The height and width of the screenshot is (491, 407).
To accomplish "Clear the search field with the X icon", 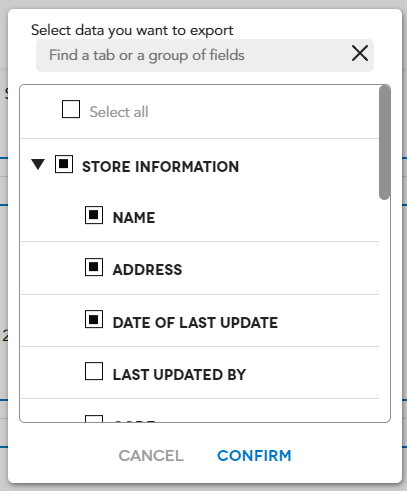I will coord(360,53).
